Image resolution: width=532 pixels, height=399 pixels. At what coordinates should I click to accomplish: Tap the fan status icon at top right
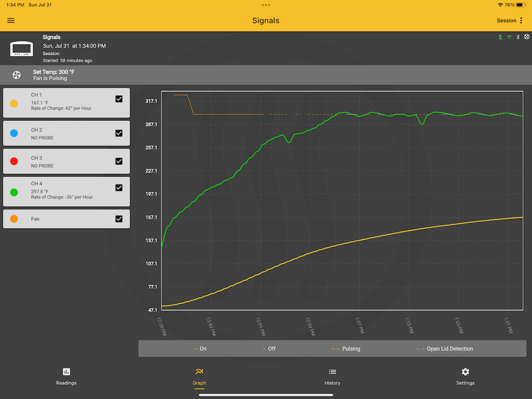coord(527,37)
